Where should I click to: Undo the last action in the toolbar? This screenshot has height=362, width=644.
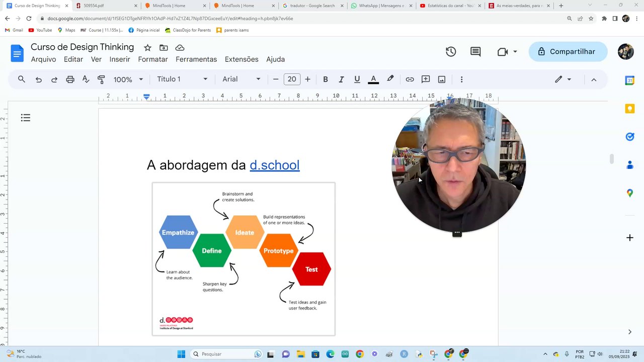[38, 79]
